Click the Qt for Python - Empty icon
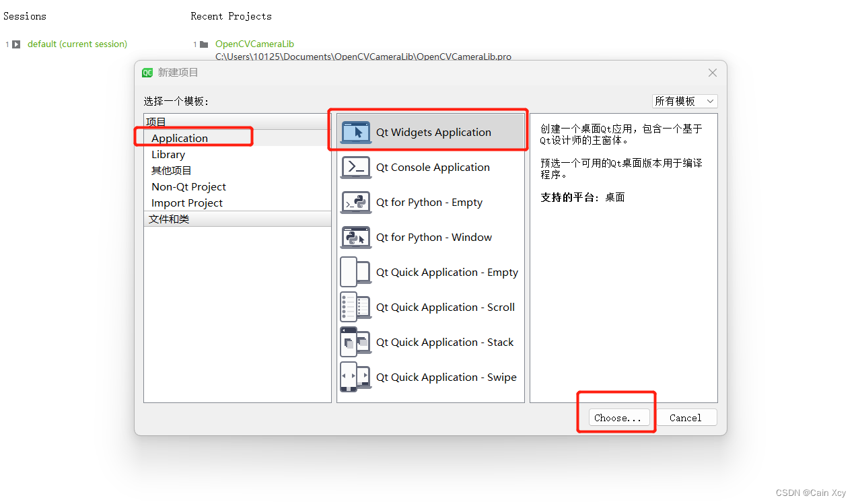The image size is (856, 504). pos(356,203)
